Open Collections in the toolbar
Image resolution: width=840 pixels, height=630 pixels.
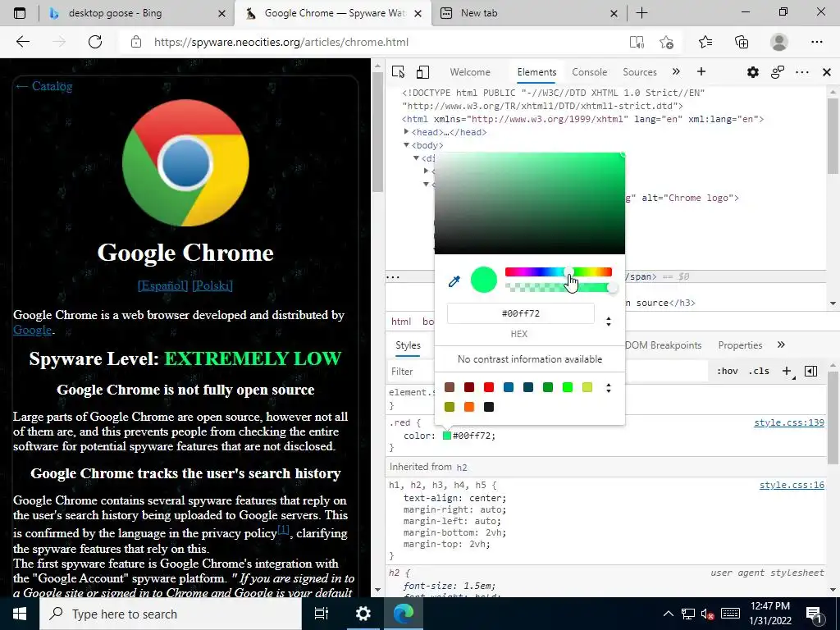coord(742,42)
